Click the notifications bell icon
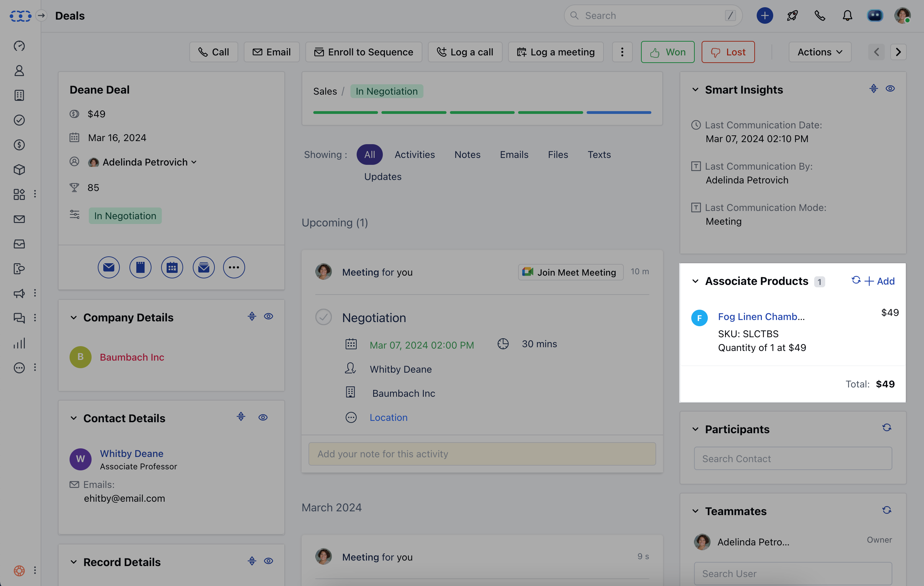The width and height of the screenshot is (924, 586). [x=847, y=16]
